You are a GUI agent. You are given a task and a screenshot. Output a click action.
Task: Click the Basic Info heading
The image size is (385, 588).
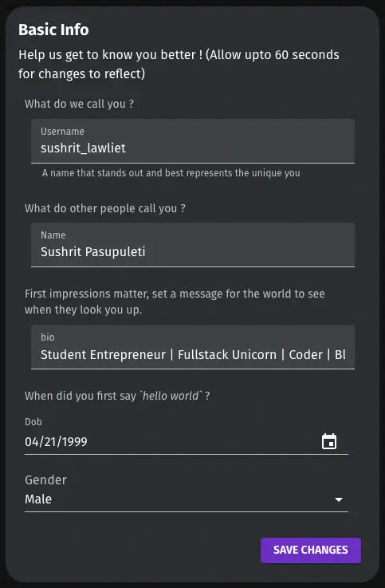pyautogui.click(x=53, y=30)
